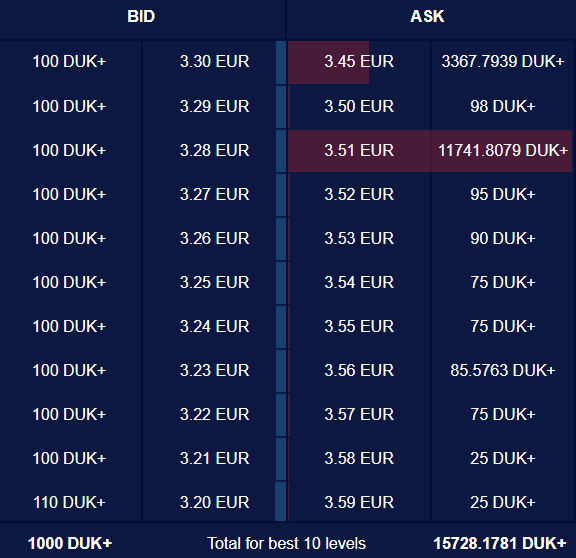Select the 3.59 EUR ask price

(359, 502)
